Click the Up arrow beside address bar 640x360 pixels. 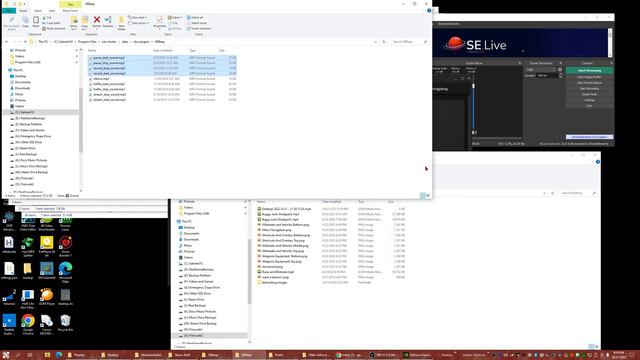tap(25, 42)
